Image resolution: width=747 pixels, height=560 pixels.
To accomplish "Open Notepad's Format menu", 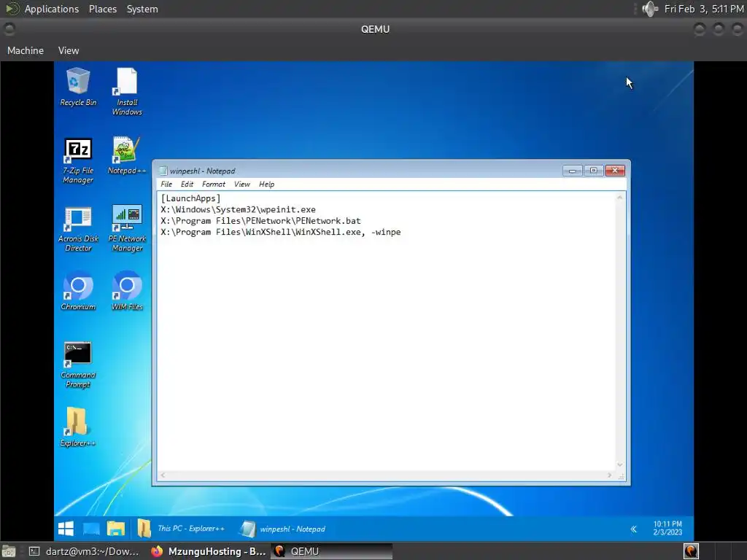I will tap(214, 184).
